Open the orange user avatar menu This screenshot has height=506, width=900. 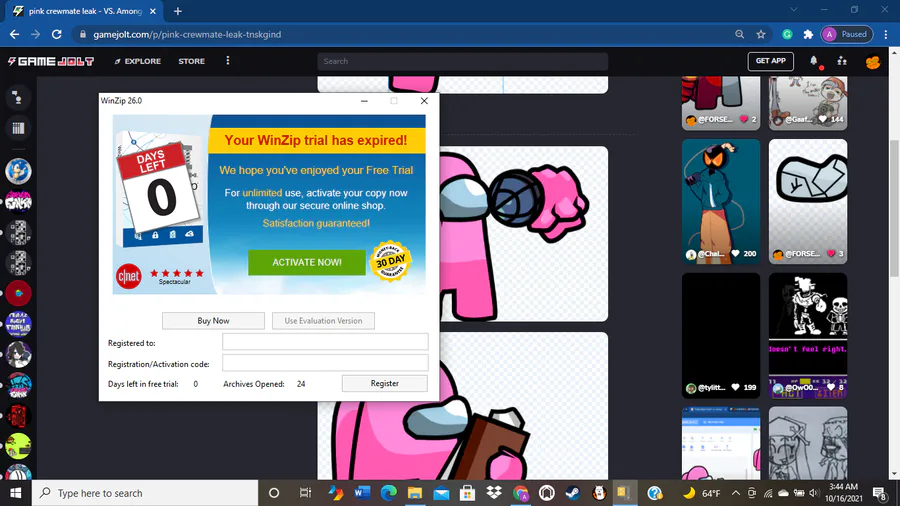873,61
